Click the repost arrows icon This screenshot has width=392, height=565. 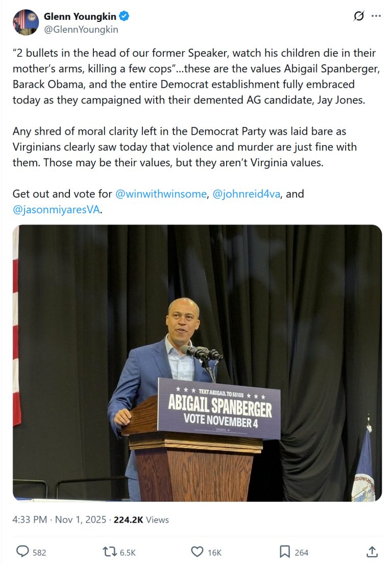coord(109,552)
